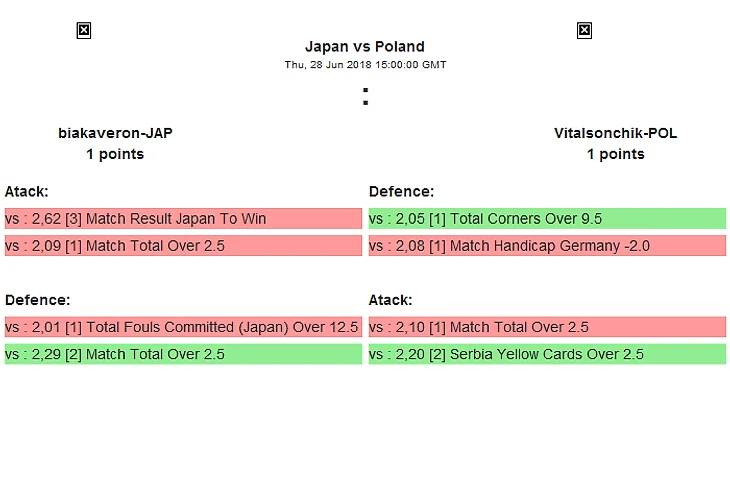The height and width of the screenshot is (480, 730).
Task: Click the 2,10 Match Total Over 2.5 row
Action: click(x=547, y=327)
